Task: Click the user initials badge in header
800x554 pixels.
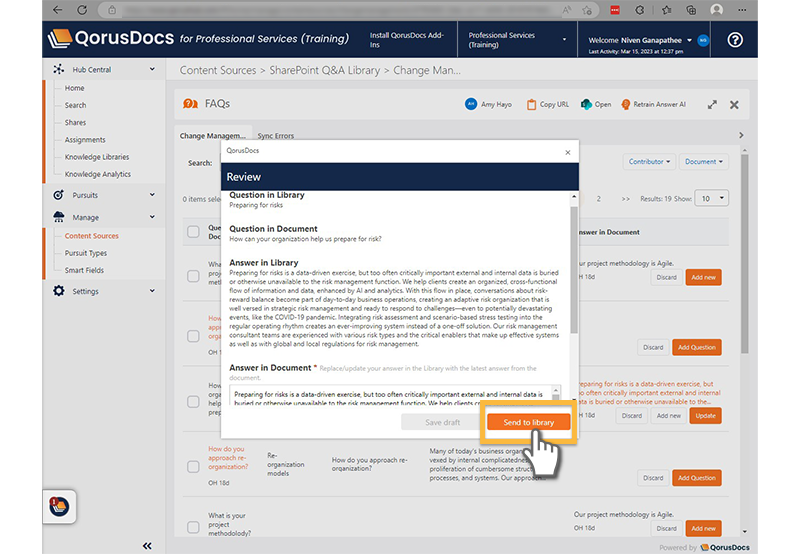Action: (x=703, y=40)
